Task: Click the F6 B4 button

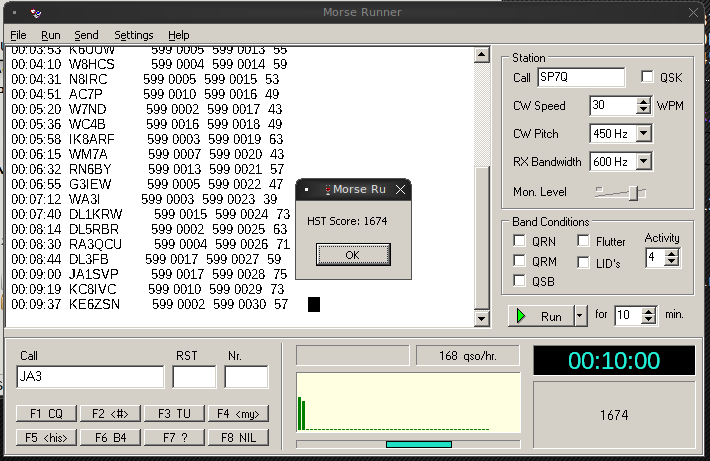Action: pos(110,437)
